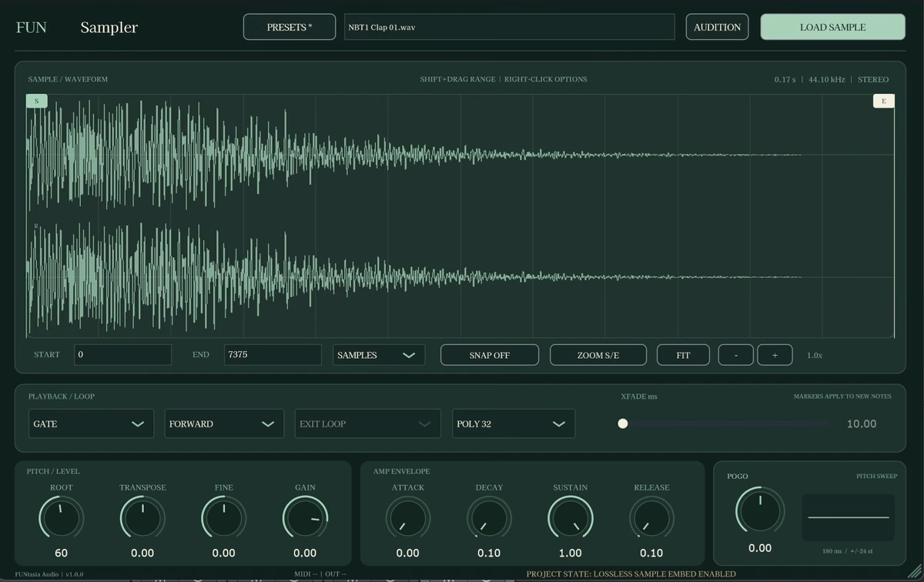Viewport: 924px width, 582px height.
Task: Click the PROJECT STATE status message
Action: (x=631, y=574)
